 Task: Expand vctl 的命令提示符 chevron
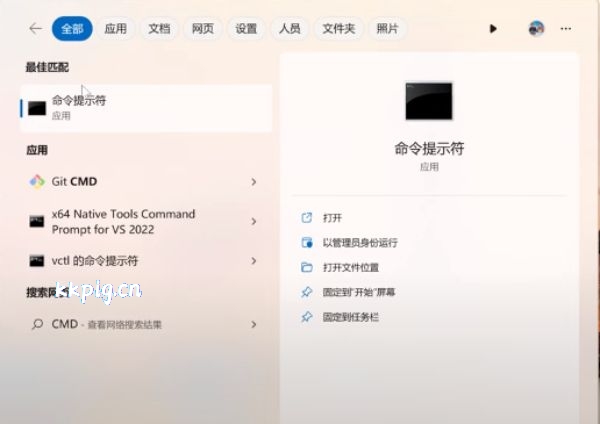click(x=253, y=261)
